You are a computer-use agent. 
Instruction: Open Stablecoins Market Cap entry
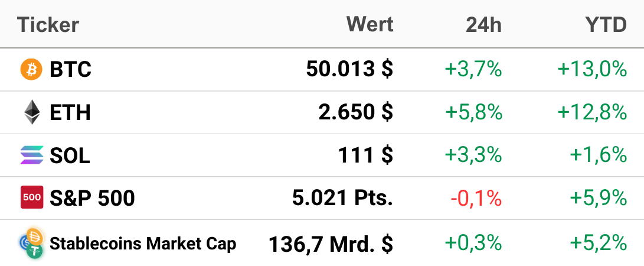tap(143, 244)
